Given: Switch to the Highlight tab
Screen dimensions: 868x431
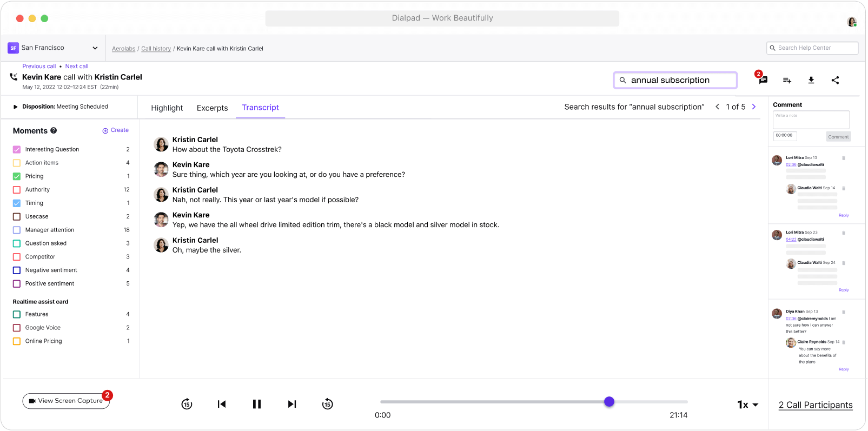Looking at the screenshot, I should pyautogui.click(x=167, y=108).
